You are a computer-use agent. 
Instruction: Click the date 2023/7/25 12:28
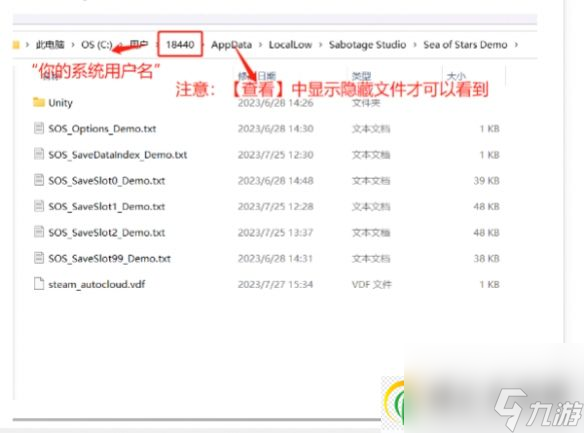275,206
